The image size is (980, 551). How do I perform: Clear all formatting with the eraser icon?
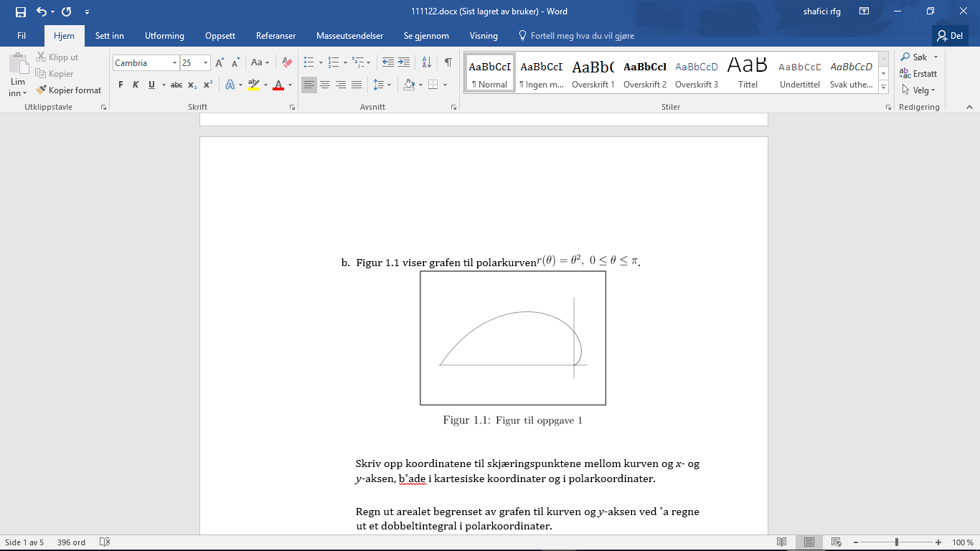287,63
